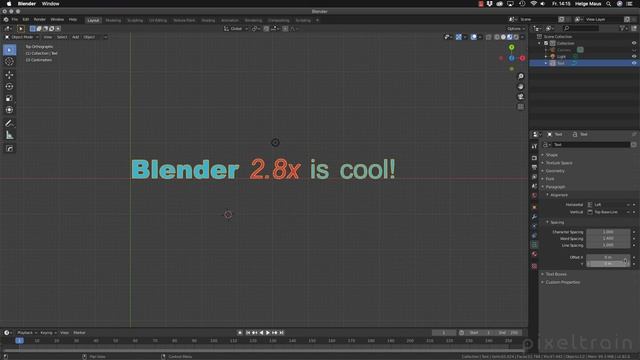Click the Blender logo menu icon
The width and height of the screenshot is (640, 360).
coord(6,20)
